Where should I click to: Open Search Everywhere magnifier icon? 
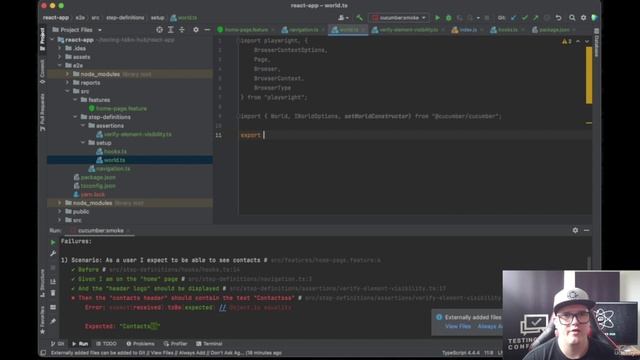(x=572, y=18)
